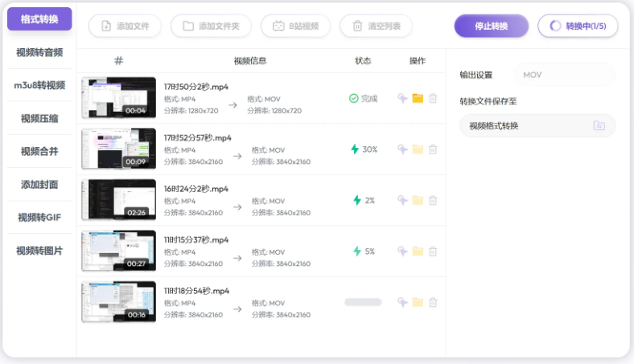The image size is (634, 364).
Task: Click the 视频格式转换 save path field
Action: tap(537, 125)
